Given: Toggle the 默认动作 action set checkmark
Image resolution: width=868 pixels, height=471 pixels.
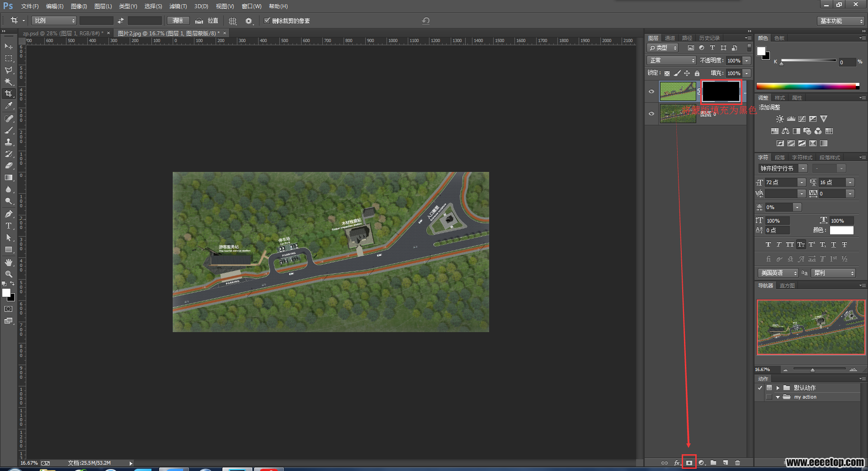Looking at the screenshot, I should tap(760, 388).
